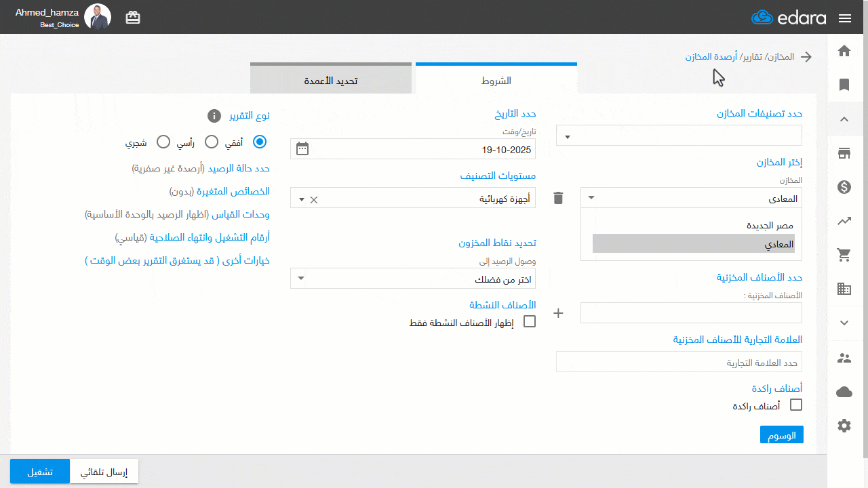The image size is (868, 488).
Task: Check the أصناف راكدة checkbox
Action: [x=796, y=405]
